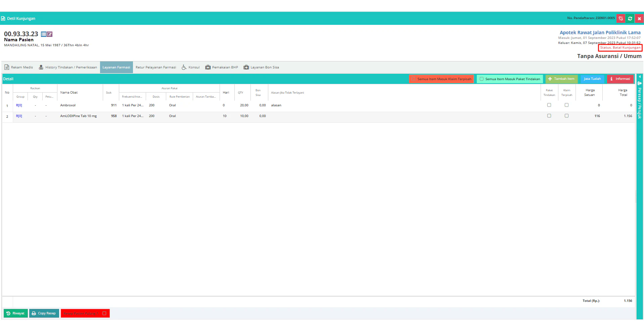Check Paket Tindakan for AmLODIPine row
This screenshot has width=644, height=321.
click(x=549, y=116)
